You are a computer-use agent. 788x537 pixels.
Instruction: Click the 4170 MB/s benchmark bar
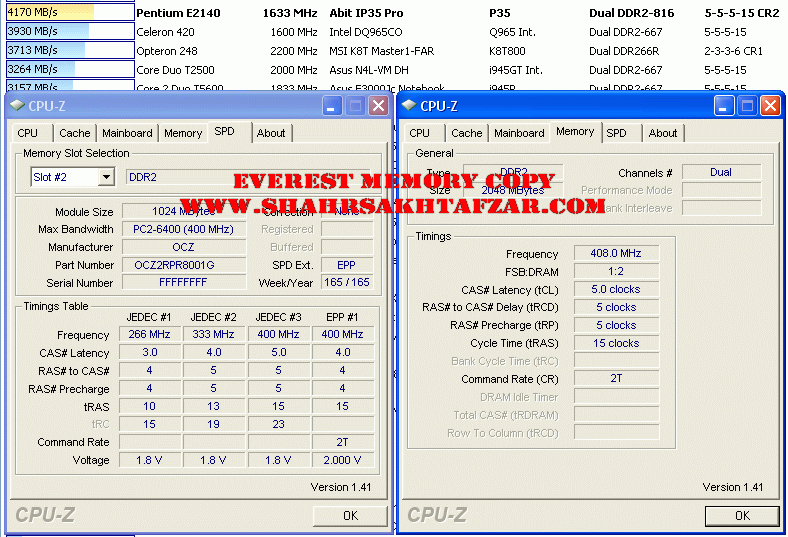pos(70,12)
